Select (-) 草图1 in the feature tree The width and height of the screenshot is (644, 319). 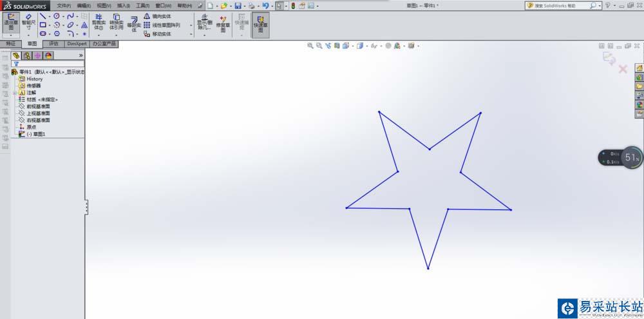(35, 134)
